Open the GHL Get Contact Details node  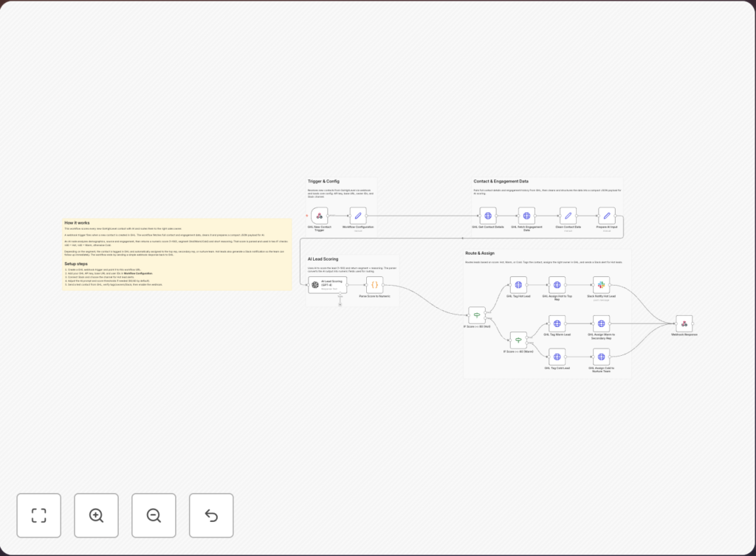click(488, 216)
